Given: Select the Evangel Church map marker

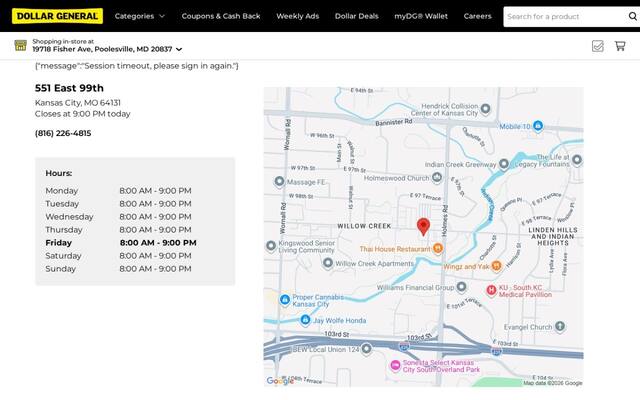Looking at the screenshot, I should pos(560,326).
